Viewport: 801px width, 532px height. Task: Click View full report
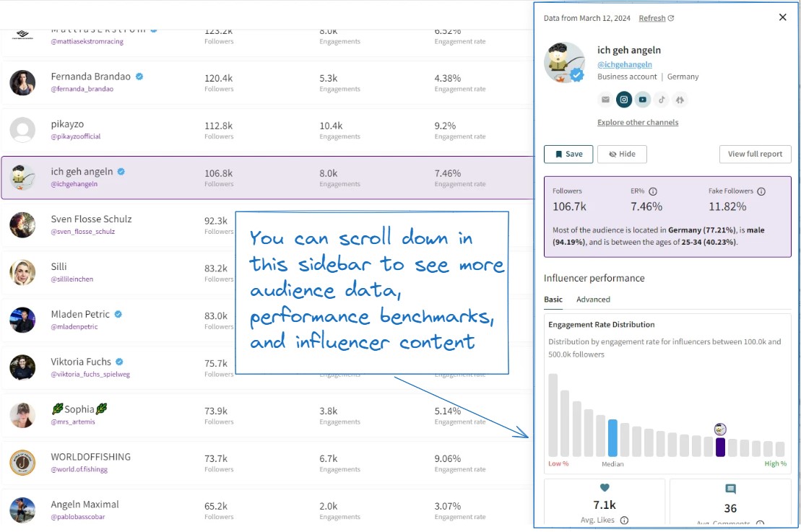coord(755,154)
